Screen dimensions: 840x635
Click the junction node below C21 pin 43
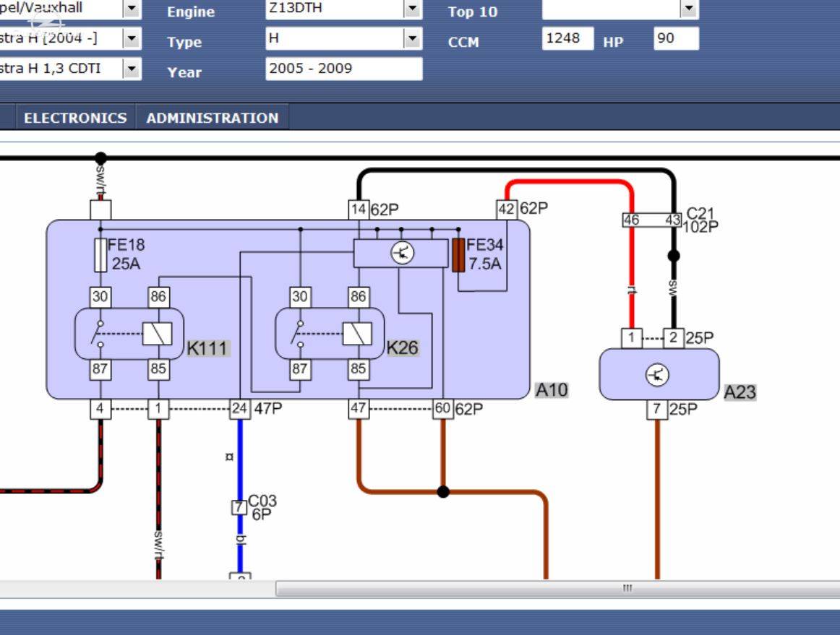pos(674,256)
